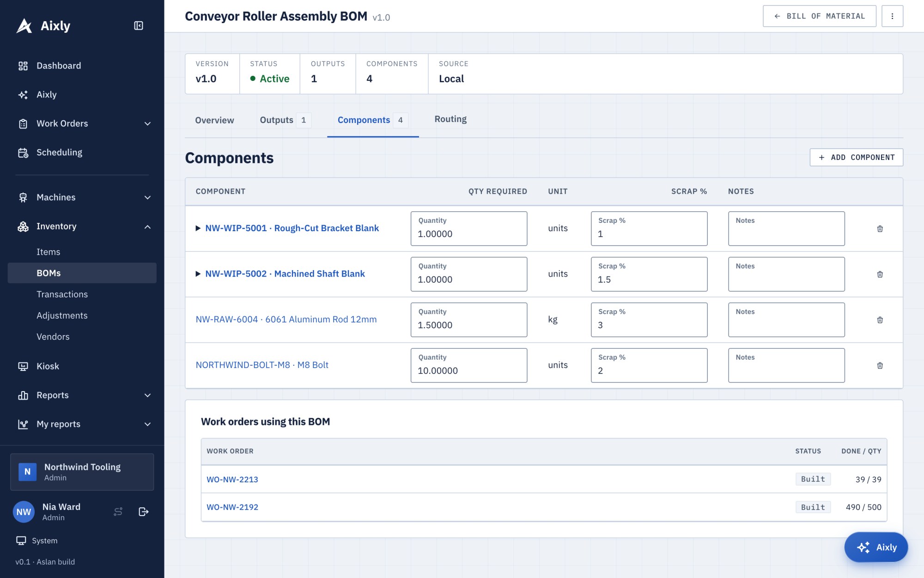Image resolution: width=924 pixels, height=578 pixels.
Task: Click the Add Component button
Action: tap(856, 157)
